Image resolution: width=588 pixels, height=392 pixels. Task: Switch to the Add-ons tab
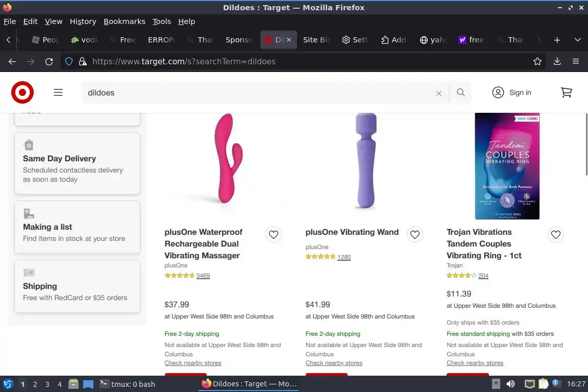coord(394,40)
